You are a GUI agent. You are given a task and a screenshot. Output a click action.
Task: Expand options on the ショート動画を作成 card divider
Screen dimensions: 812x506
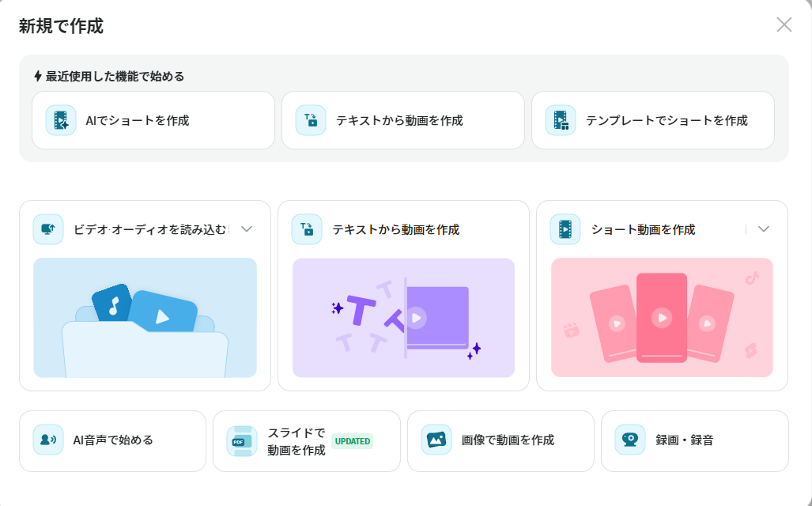[x=746, y=229]
